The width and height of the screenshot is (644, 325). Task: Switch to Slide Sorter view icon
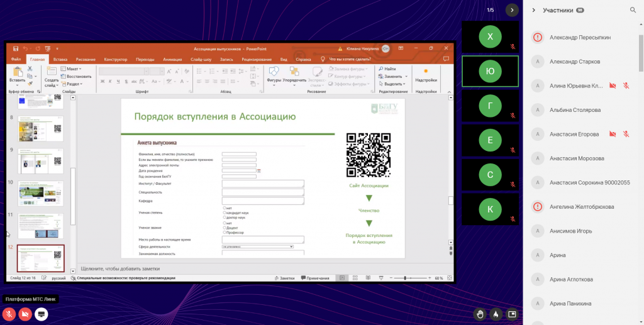[x=355, y=278]
